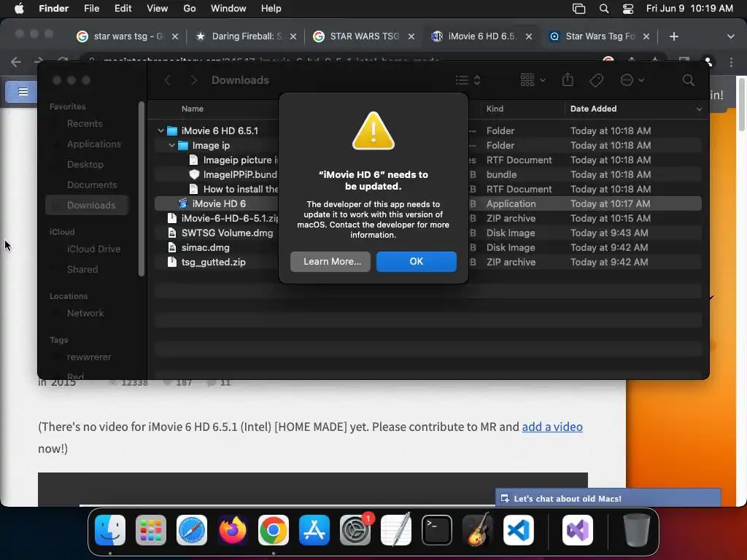The height and width of the screenshot is (560, 747).
Task: Click the Stage Manager window icon in the menu bar
Action: coord(578,9)
